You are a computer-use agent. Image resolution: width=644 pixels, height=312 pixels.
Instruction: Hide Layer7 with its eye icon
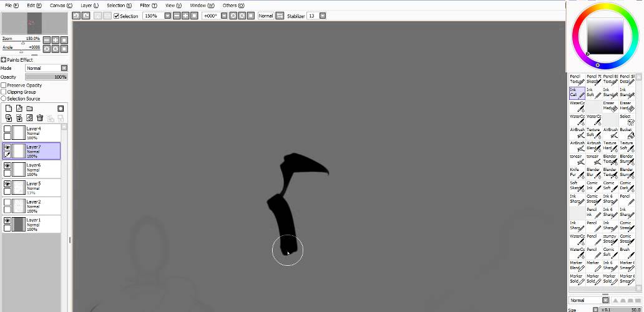click(7, 147)
